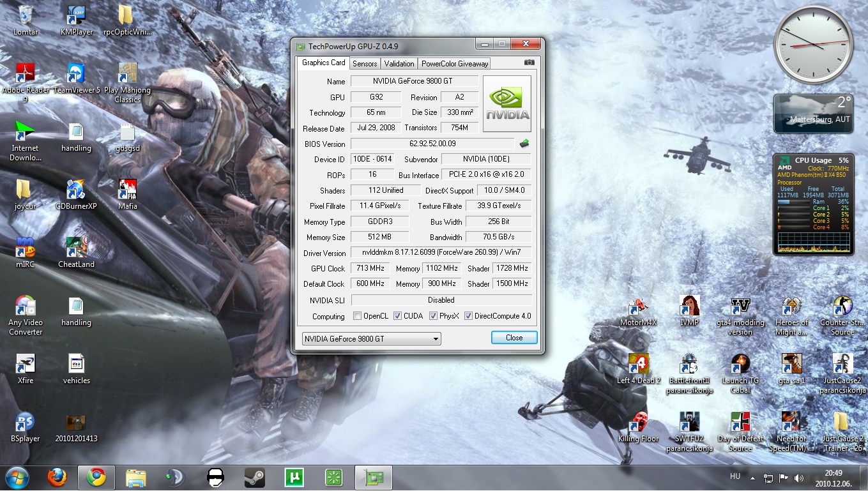Image resolution: width=868 pixels, height=491 pixels.
Task: Launch CDBurnerXP shortcut
Action: pyautogui.click(x=76, y=194)
